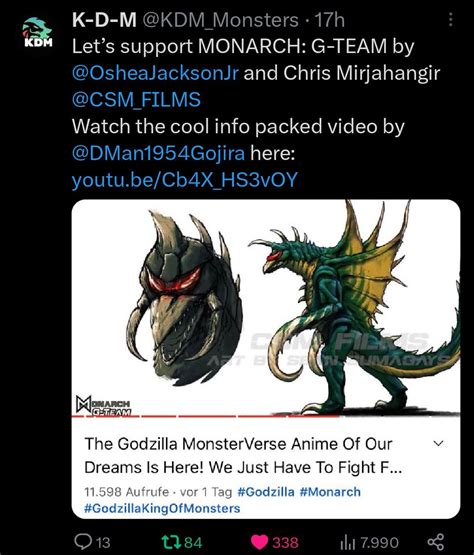Viewport: 474px width, 555px height.
Task: Click the pink heart like icon
Action: (x=259, y=542)
